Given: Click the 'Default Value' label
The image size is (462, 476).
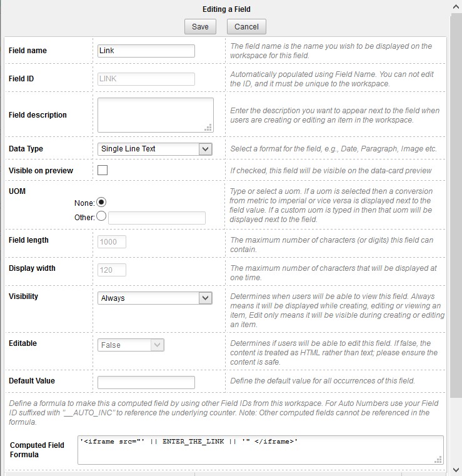Looking at the screenshot, I should click(x=32, y=381).
